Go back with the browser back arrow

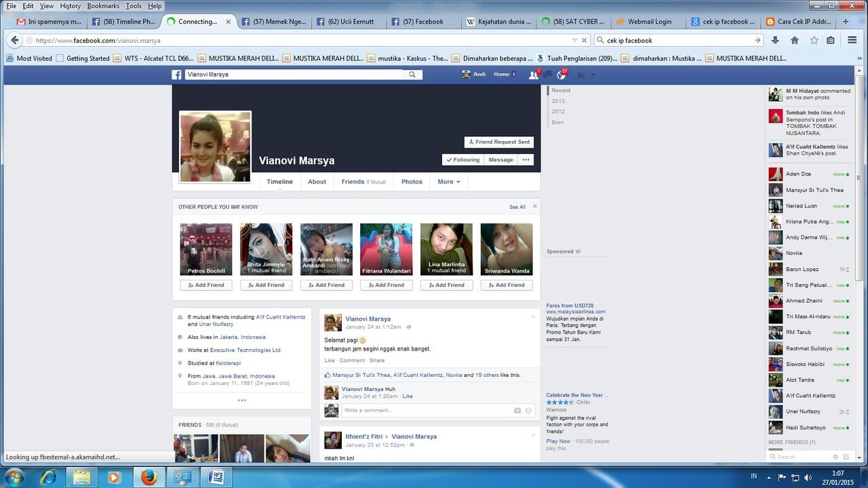[15, 40]
